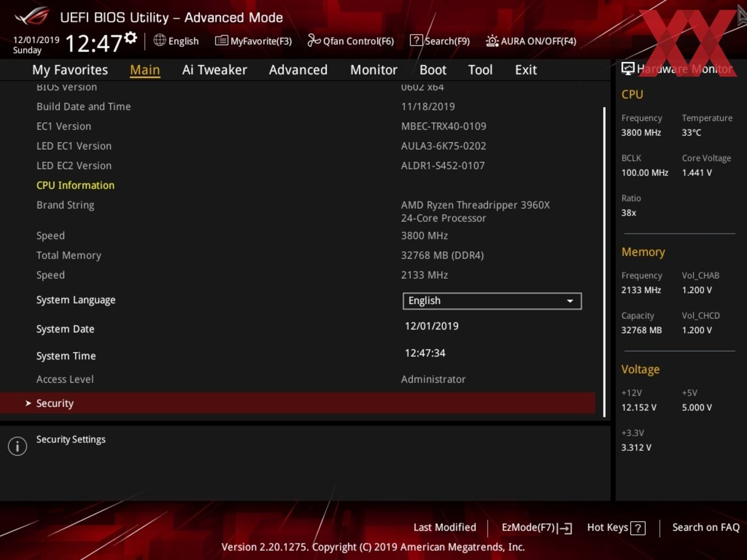The height and width of the screenshot is (560, 747).
Task: Open the Tool tab
Action: click(481, 70)
